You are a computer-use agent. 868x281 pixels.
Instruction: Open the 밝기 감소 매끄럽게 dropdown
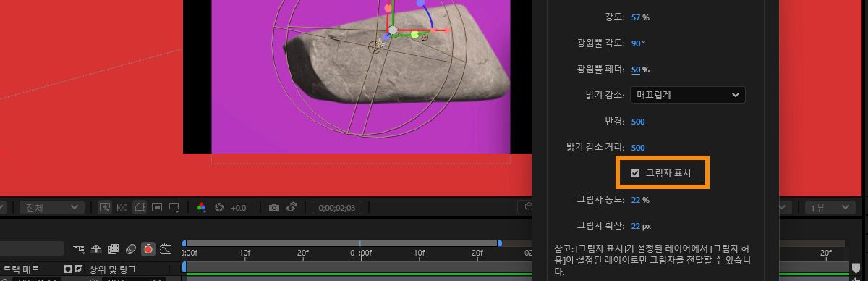[x=687, y=95]
